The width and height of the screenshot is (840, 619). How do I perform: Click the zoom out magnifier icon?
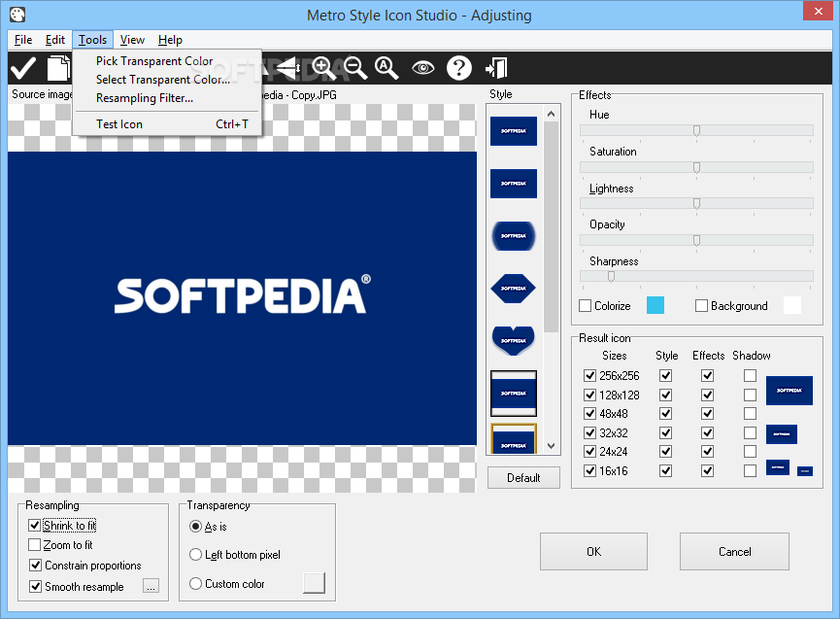click(355, 68)
